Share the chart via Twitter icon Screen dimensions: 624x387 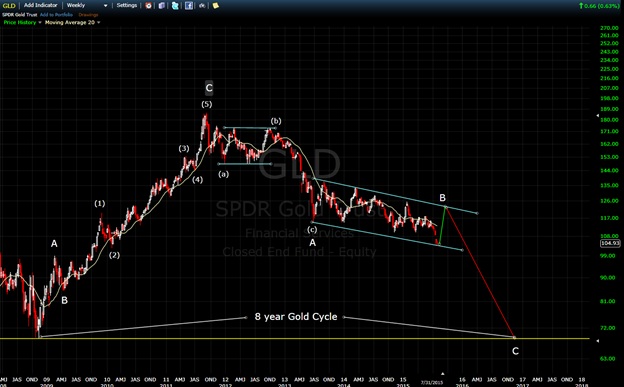175,6
